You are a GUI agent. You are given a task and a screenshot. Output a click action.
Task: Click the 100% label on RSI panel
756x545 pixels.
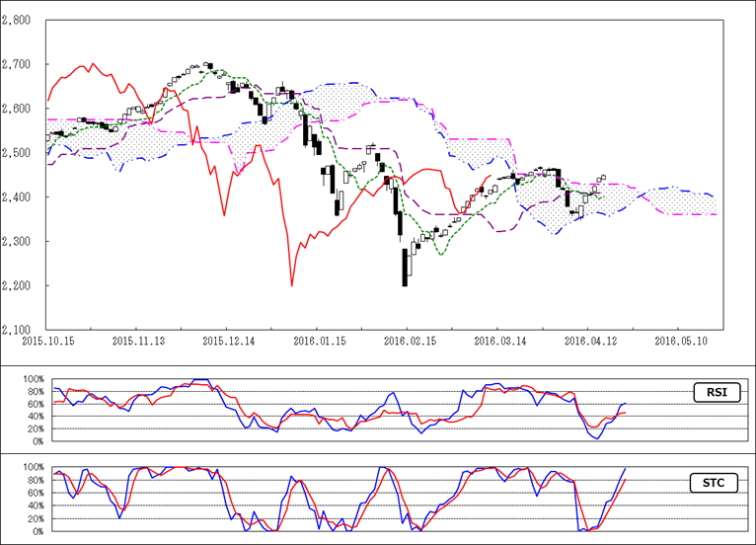(x=33, y=379)
